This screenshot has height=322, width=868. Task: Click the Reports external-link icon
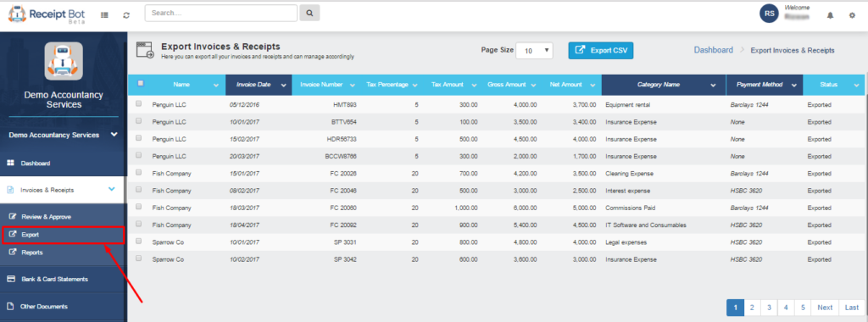[14, 253]
